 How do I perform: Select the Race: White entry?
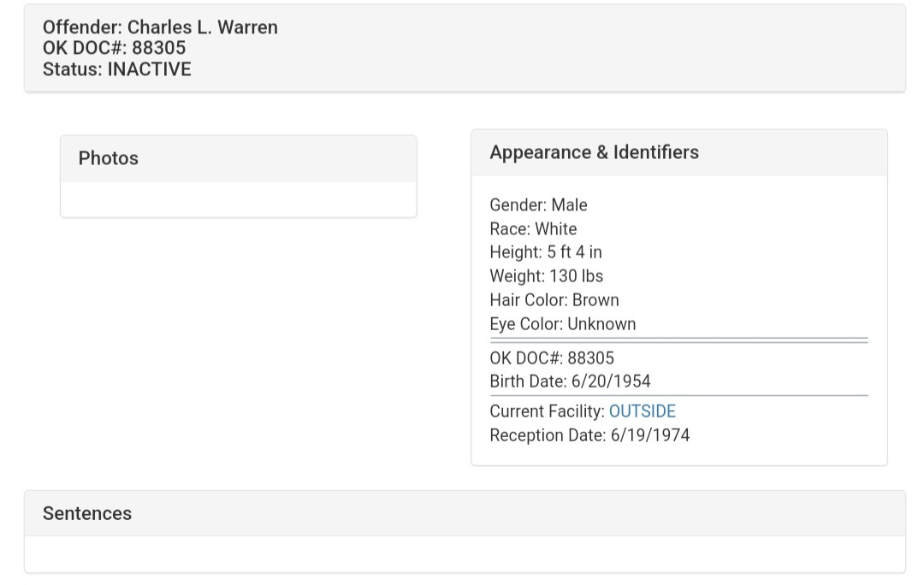click(x=533, y=229)
